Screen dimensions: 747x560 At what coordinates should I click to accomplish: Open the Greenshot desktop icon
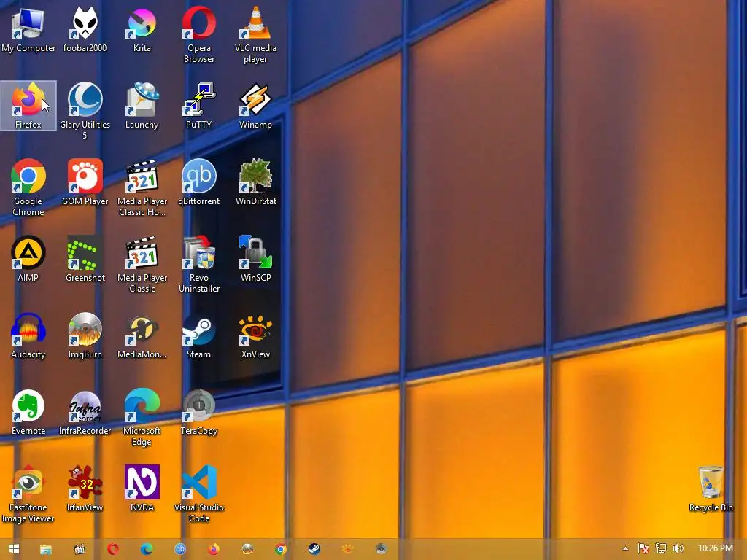pos(85,259)
